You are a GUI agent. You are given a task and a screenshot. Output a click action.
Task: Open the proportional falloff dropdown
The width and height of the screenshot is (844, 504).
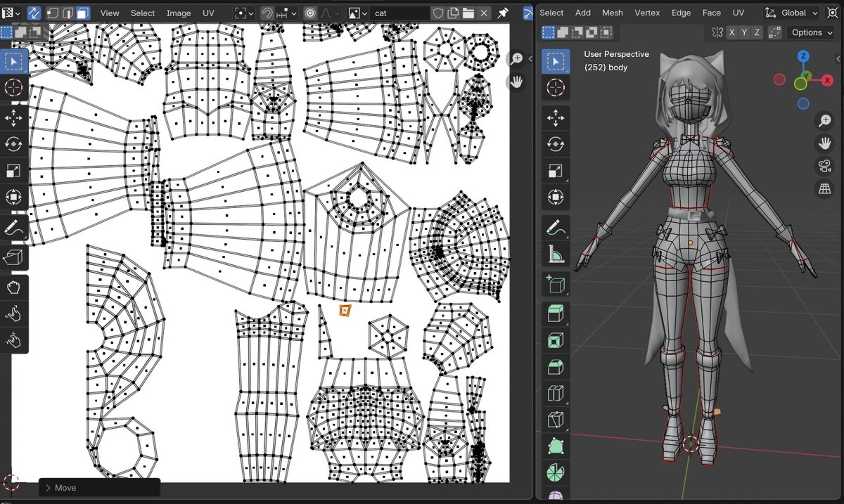tap(329, 13)
